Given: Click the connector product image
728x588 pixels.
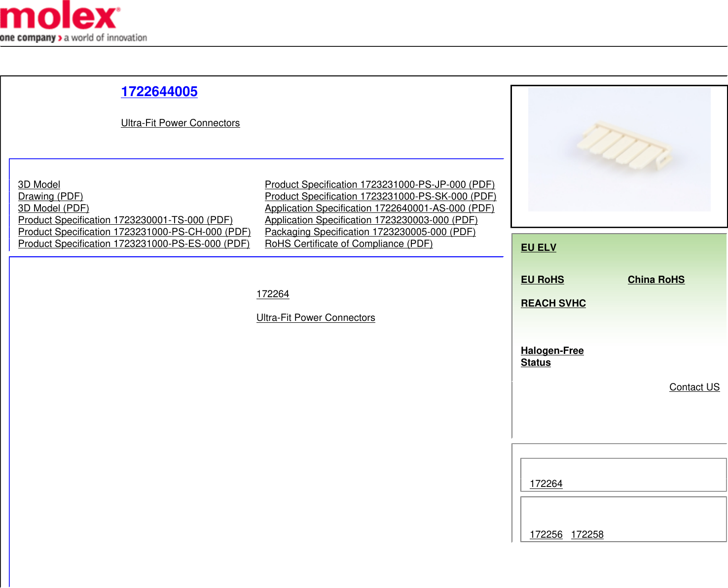Looking at the screenshot, I should coord(619,150).
